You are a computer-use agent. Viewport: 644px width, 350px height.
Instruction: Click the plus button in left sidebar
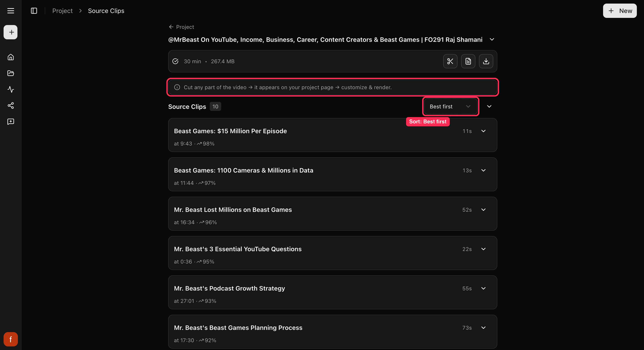pos(11,32)
